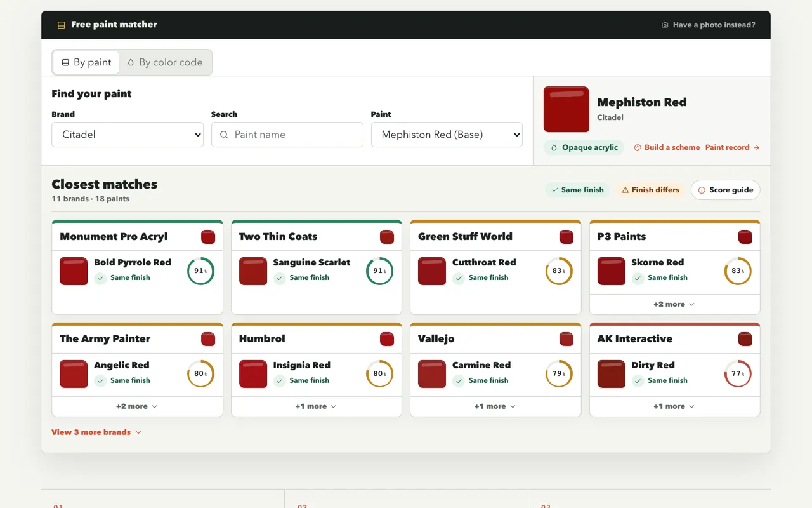Viewport: 812px width, 508px height.
Task: Expand +1 more under Humbrol
Action: tap(316, 406)
